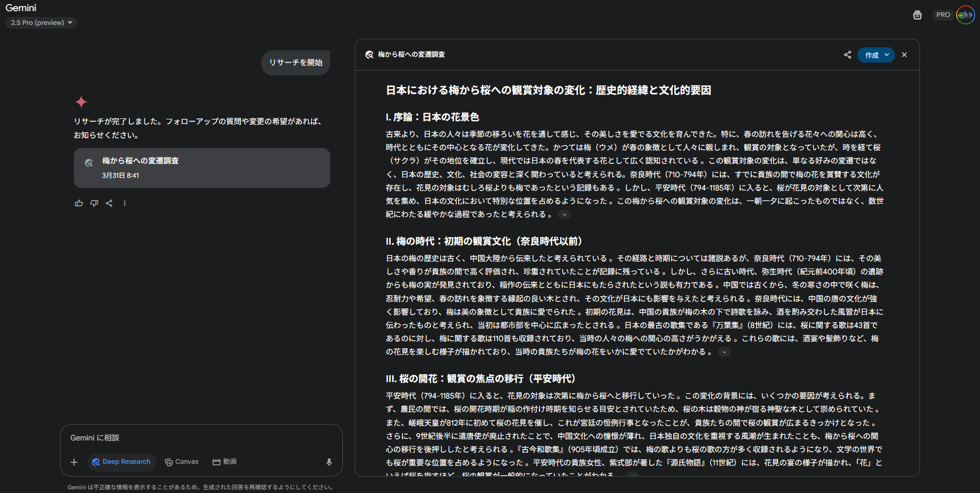Viewport: 980px width, 493px height.
Task: Share the report from panel header
Action: [847, 55]
